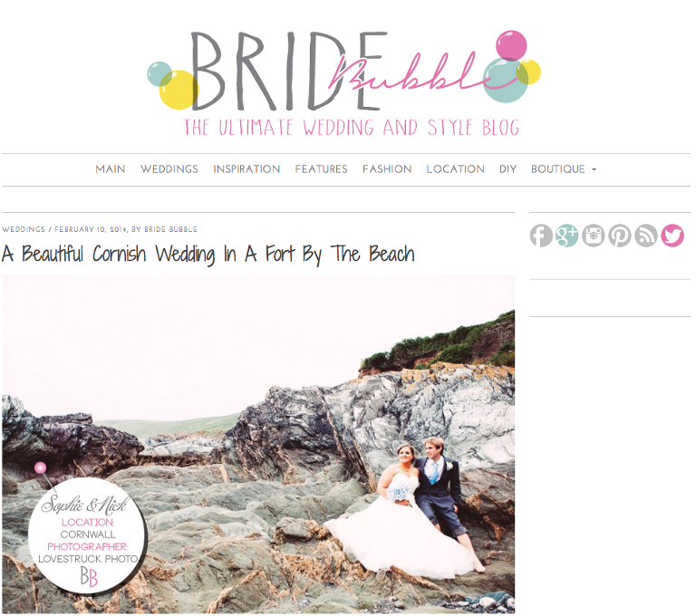
Task: Open the Facebook social icon
Action: pyautogui.click(x=541, y=236)
